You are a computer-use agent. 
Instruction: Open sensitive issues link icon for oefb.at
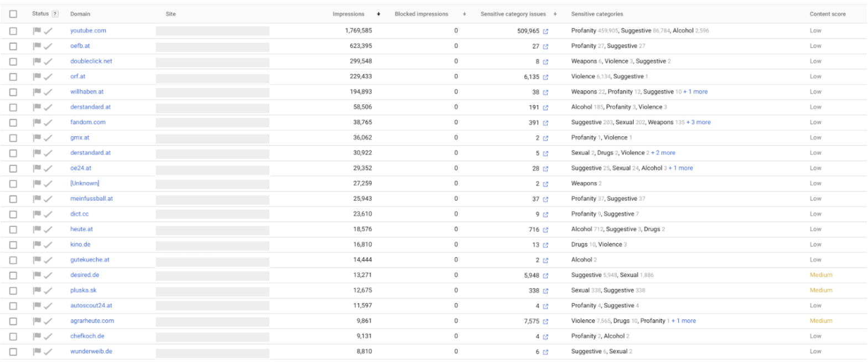(x=545, y=46)
